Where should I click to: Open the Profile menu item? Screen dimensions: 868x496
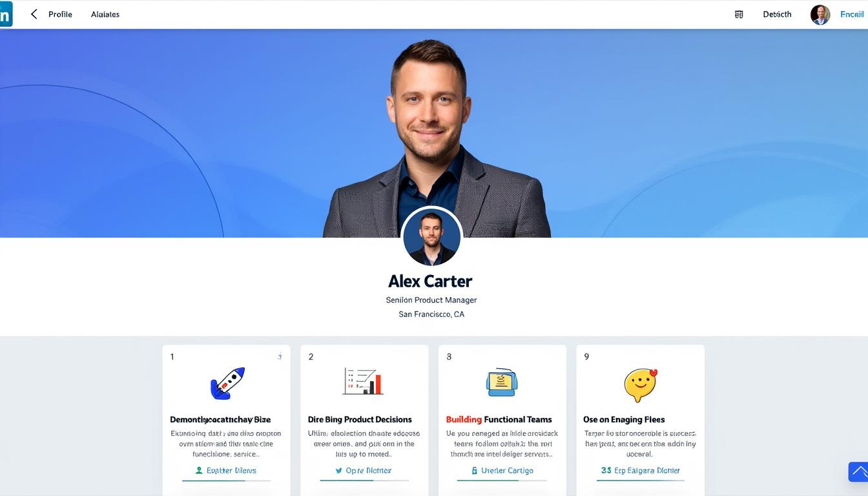coord(60,14)
